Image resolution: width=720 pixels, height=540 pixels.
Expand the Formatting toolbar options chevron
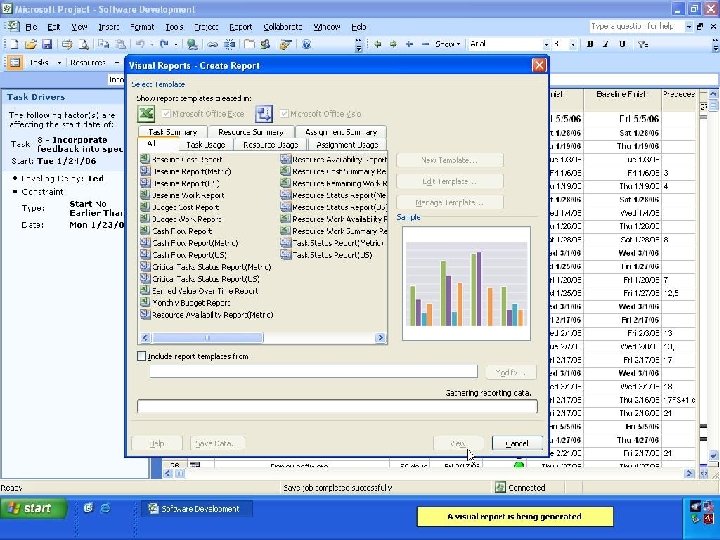(715, 45)
